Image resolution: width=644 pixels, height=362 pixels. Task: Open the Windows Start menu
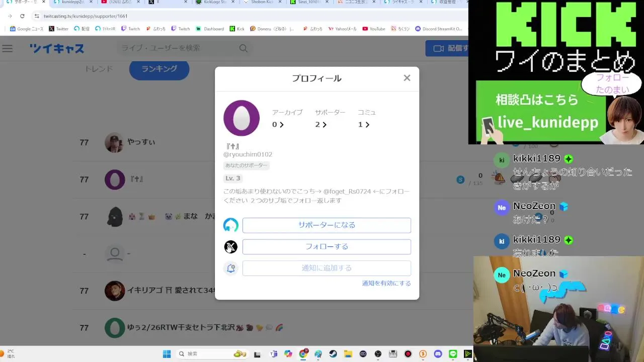tap(167, 354)
